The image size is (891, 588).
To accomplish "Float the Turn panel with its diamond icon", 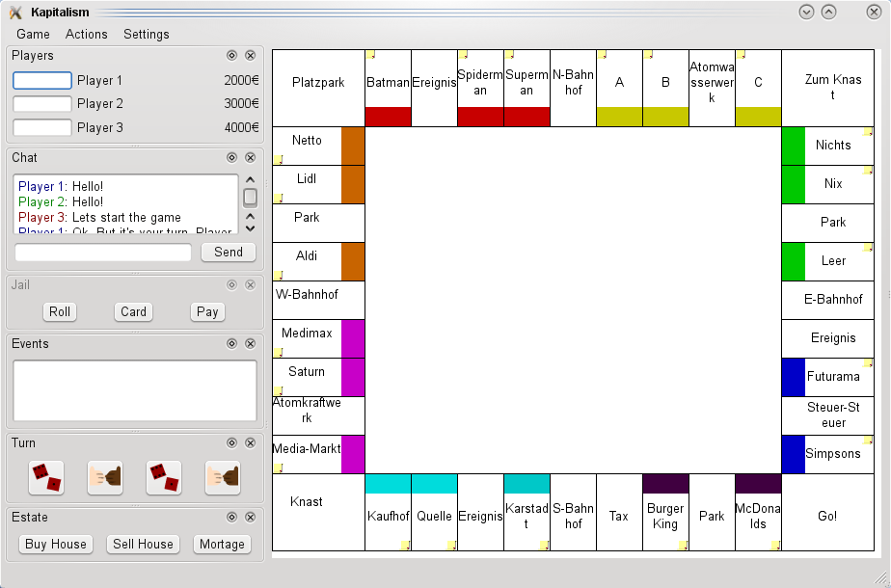I will tap(231, 442).
